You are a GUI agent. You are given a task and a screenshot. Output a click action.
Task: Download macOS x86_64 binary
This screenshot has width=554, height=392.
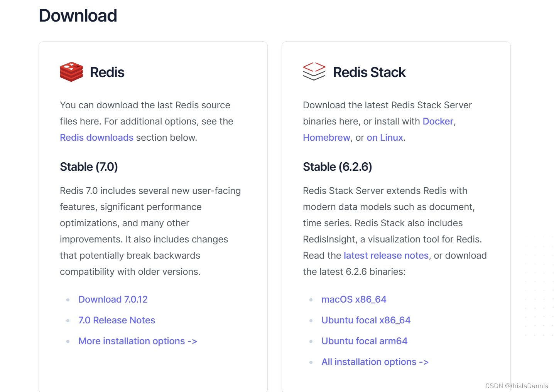(354, 299)
